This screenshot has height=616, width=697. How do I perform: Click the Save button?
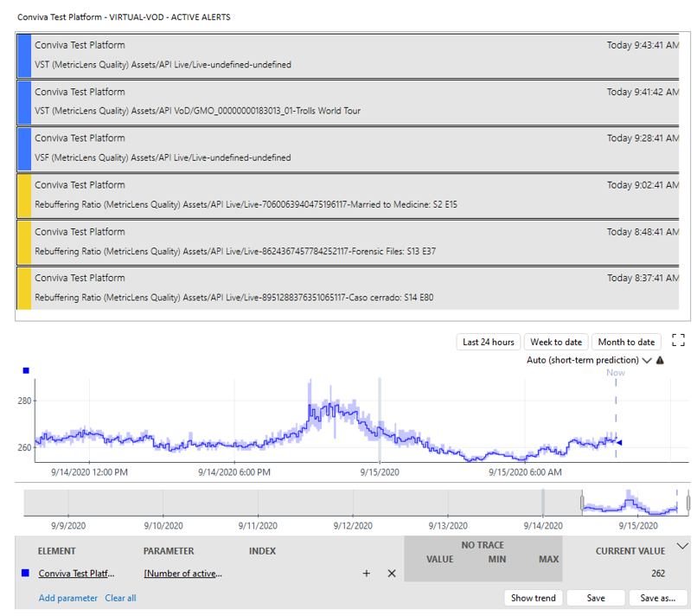[596, 598]
